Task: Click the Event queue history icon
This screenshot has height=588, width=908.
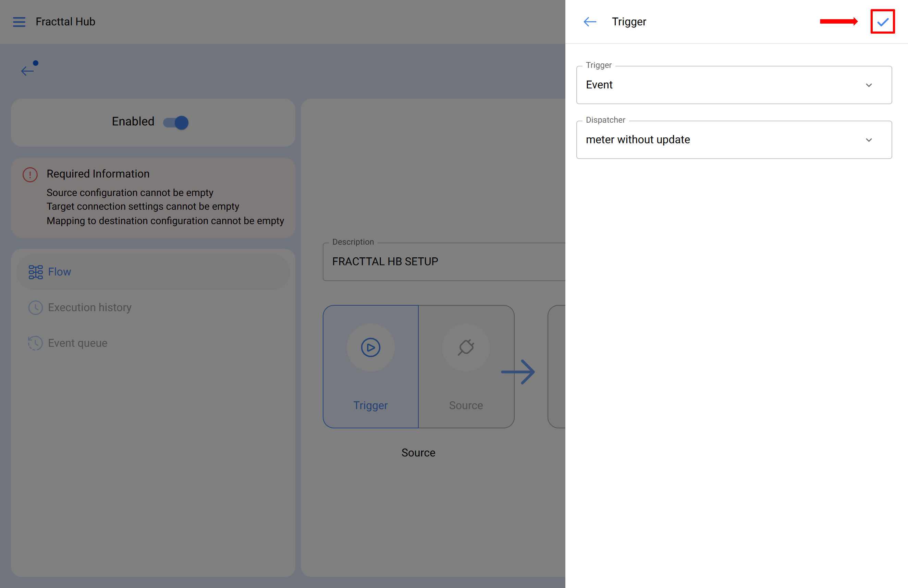Action: [36, 343]
